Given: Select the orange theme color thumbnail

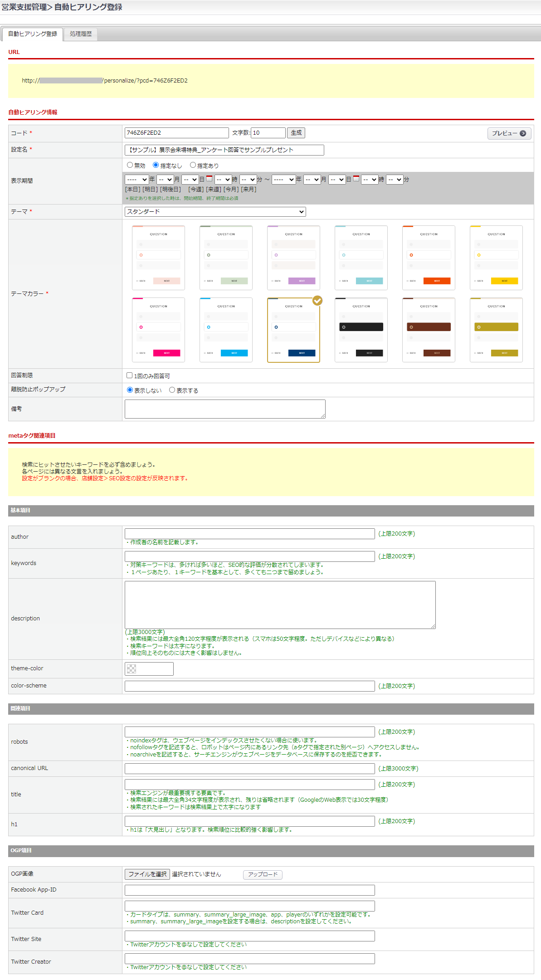Looking at the screenshot, I should [x=429, y=258].
